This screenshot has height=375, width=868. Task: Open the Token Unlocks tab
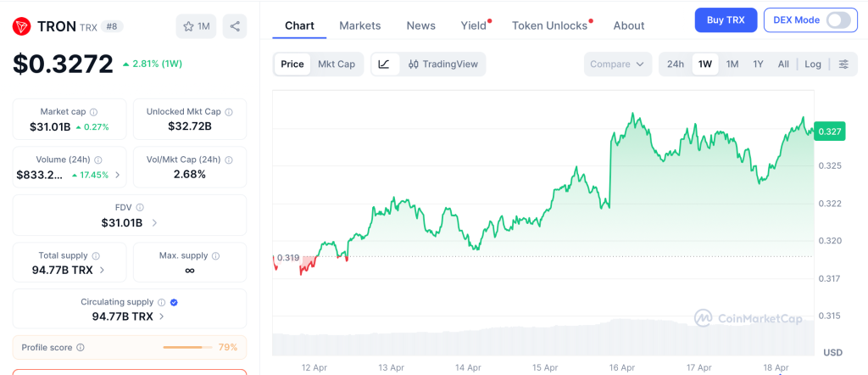(549, 25)
